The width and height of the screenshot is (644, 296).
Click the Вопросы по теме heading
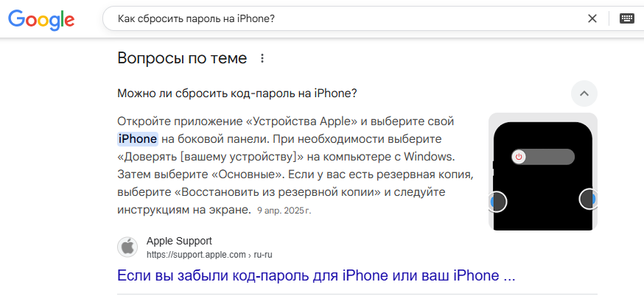click(182, 58)
